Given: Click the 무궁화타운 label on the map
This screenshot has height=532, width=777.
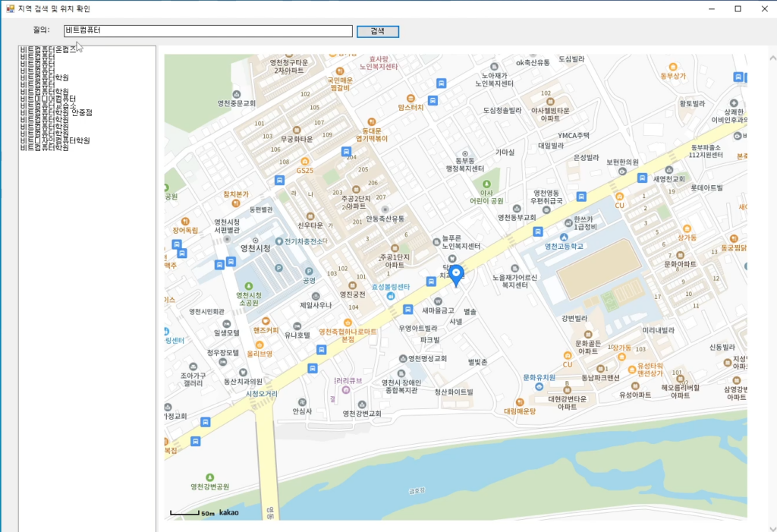Looking at the screenshot, I should pos(297,140).
